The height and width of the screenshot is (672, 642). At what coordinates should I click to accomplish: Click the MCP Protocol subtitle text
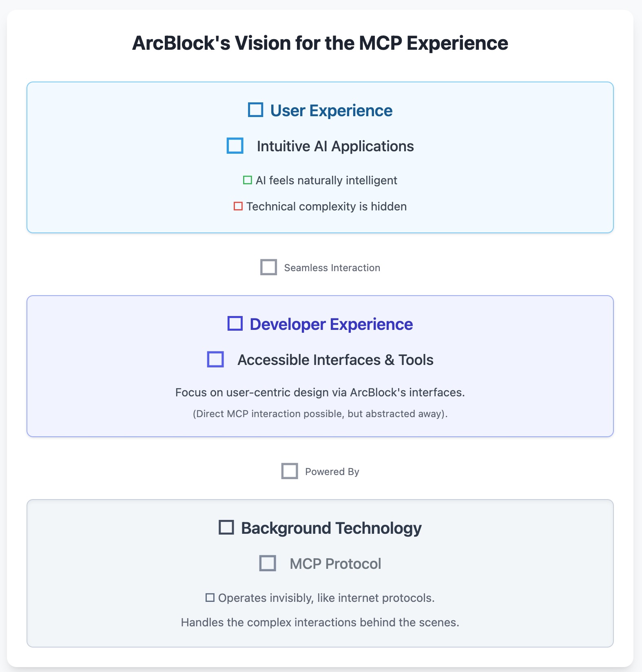point(335,564)
